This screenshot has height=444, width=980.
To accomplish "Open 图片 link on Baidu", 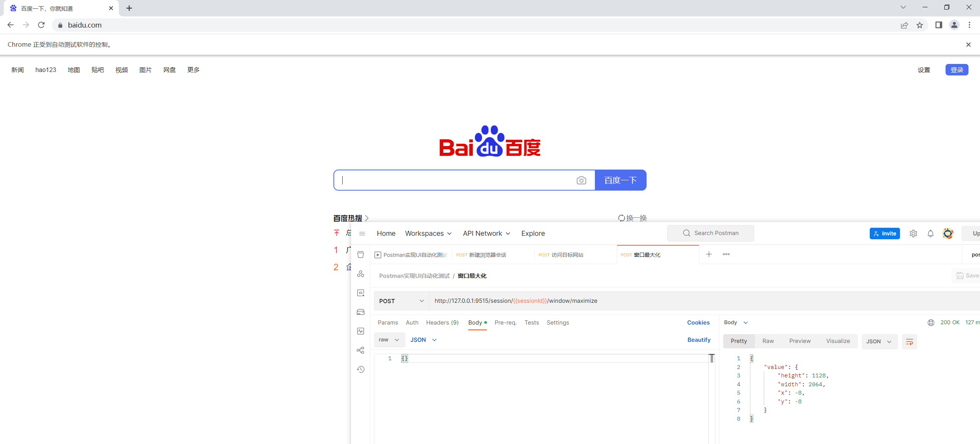I will tap(145, 70).
